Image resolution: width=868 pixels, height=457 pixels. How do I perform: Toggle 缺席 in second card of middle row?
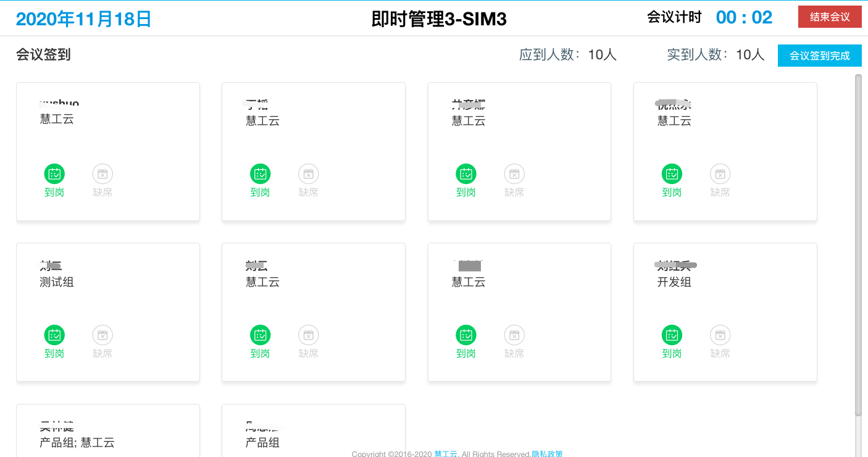(x=308, y=335)
